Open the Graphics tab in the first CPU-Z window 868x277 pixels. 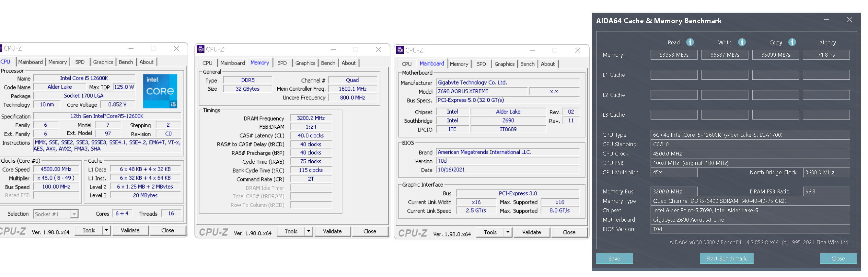tap(103, 62)
